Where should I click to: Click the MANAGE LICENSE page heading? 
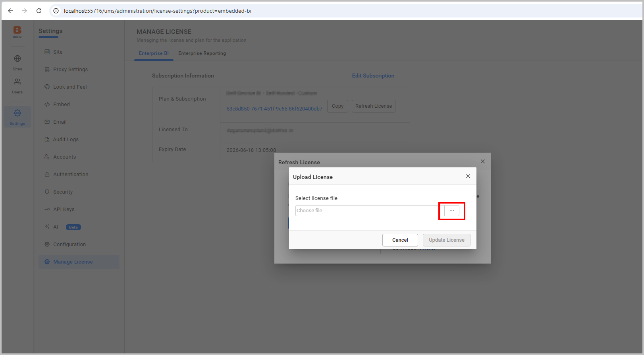point(164,31)
